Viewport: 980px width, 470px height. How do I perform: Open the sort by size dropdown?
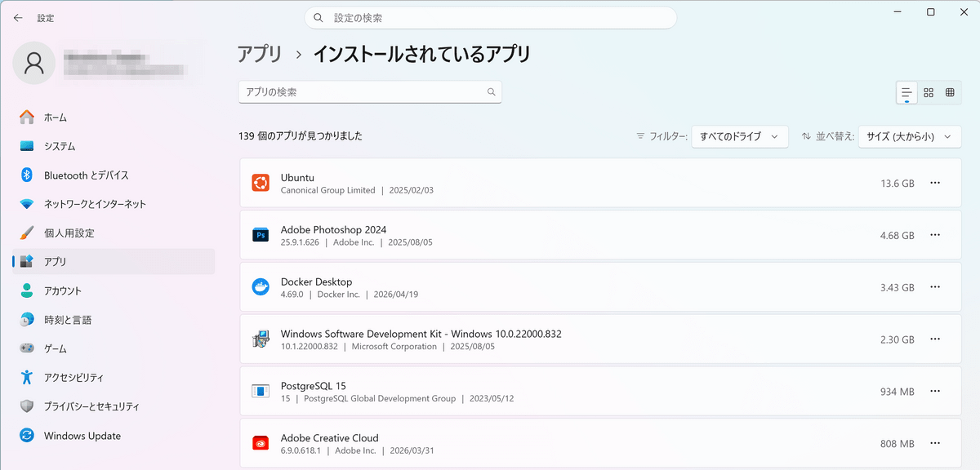(x=909, y=136)
